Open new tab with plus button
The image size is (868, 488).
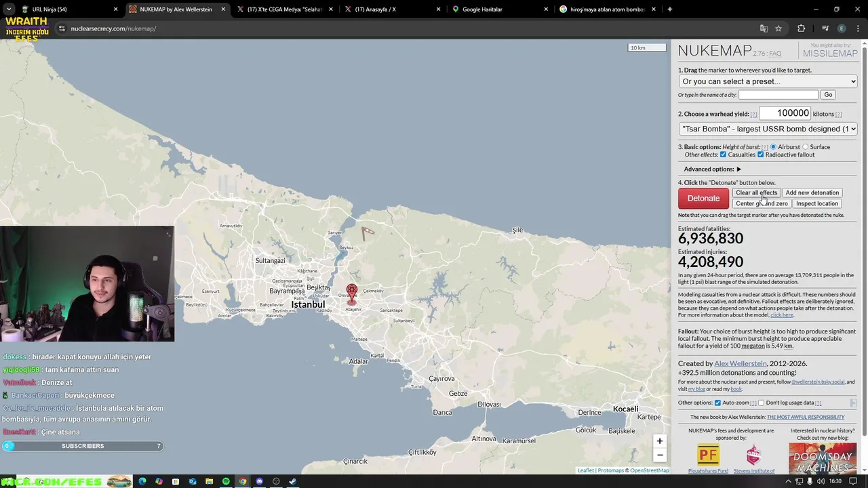pyautogui.click(x=669, y=9)
